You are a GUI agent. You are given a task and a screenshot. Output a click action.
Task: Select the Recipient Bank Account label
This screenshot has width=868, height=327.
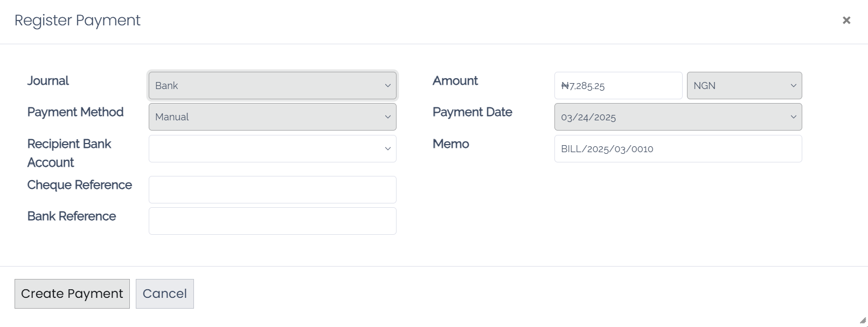pyautogui.click(x=69, y=153)
